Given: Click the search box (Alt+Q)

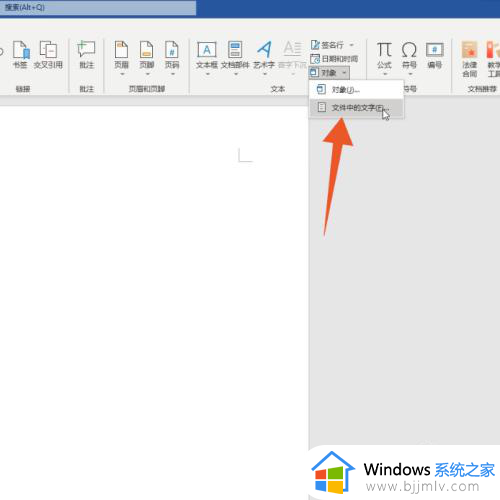Looking at the screenshot, I should 98,7.
